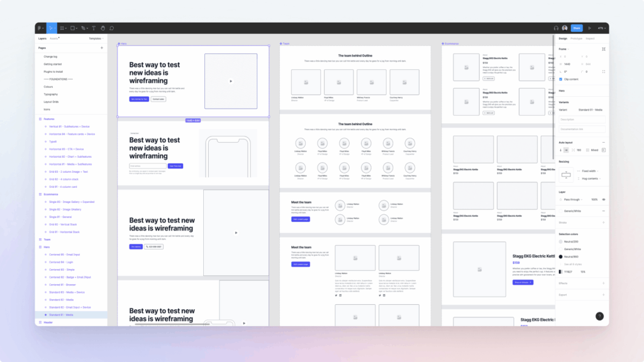This screenshot has width=644, height=362.
Task: Click the Documentation link input field
Action: tap(582, 129)
